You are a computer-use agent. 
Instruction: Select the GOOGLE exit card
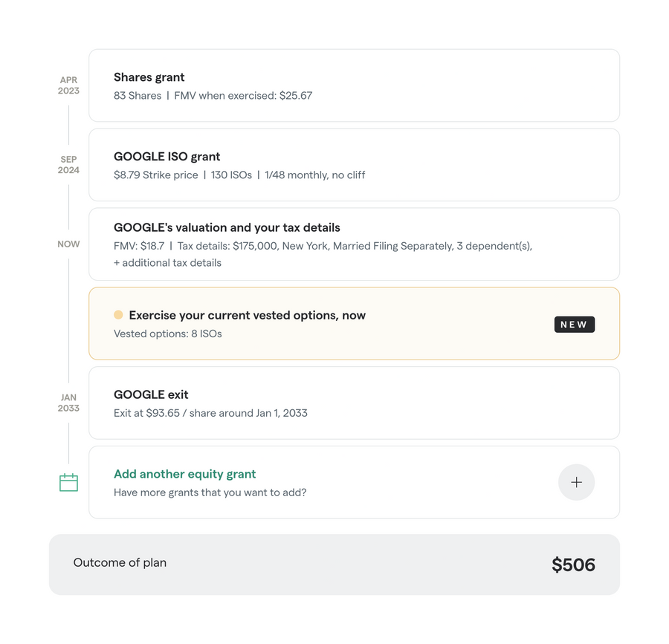click(353, 403)
